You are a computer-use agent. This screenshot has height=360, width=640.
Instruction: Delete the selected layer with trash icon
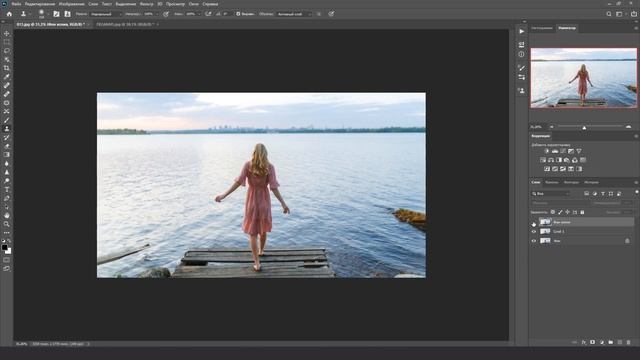pyautogui.click(x=628, y=342)
